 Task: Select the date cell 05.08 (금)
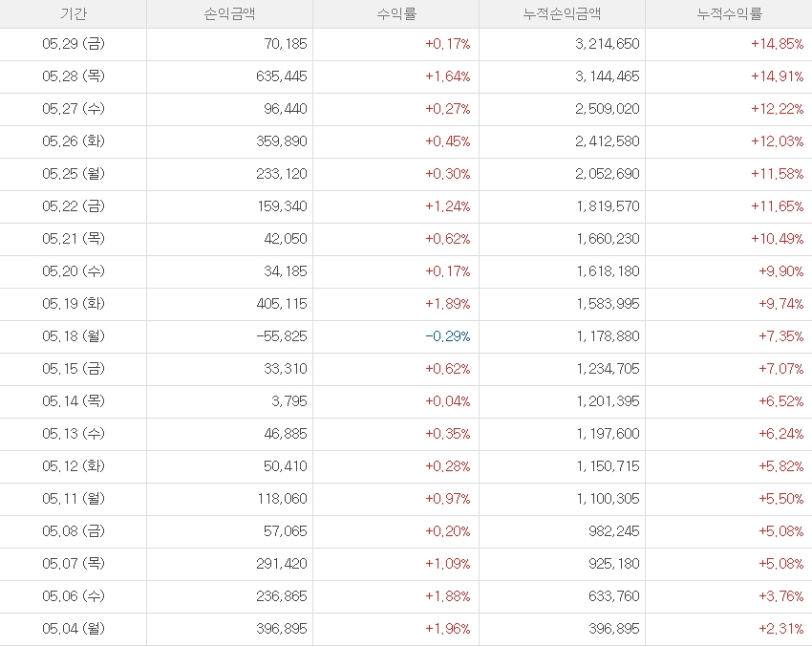click(x=74, y=531)
